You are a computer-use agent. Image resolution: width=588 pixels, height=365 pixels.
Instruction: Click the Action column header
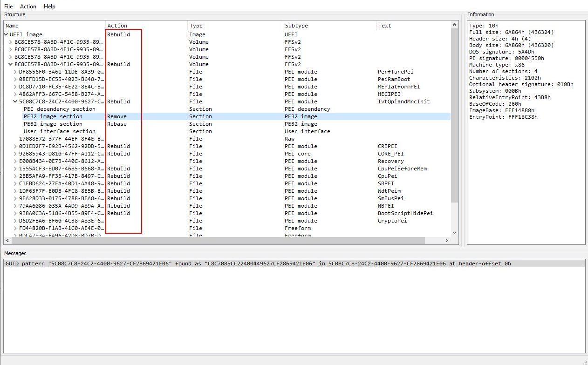coord(147,26)
